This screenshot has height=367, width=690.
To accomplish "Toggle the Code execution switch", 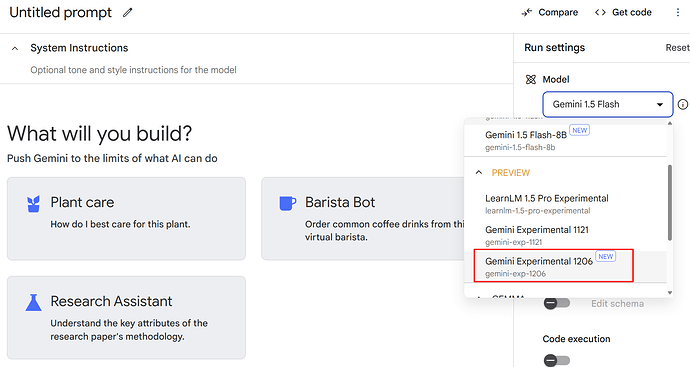I will pos(557,360).
